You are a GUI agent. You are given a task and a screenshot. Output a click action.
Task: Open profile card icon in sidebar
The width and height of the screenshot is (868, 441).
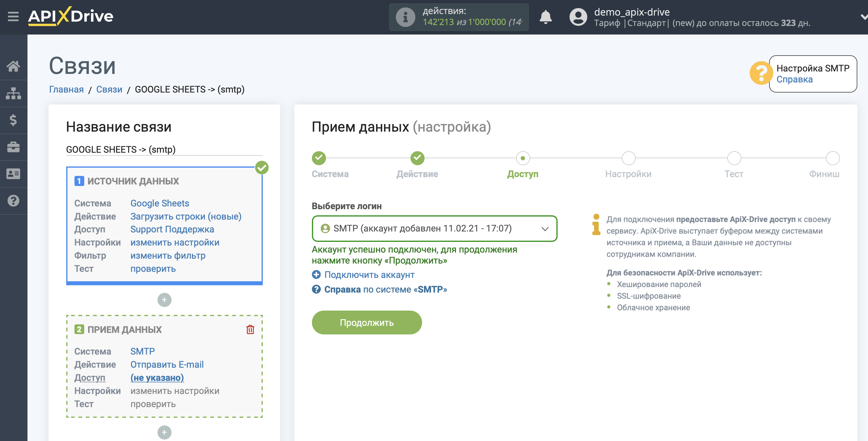point(13,174)
